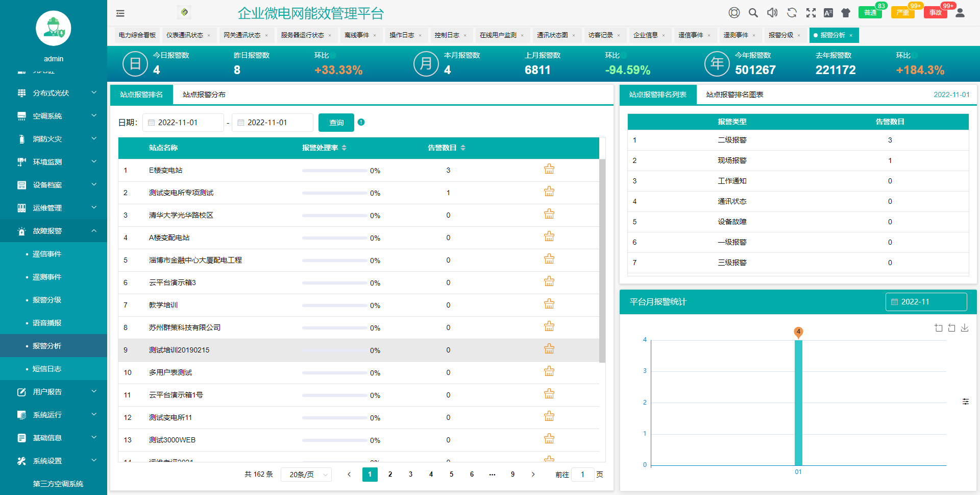Viewport: 980px width, 495px height.
Task: Click the 2022-11 month picker field
Action: point(926,302)
